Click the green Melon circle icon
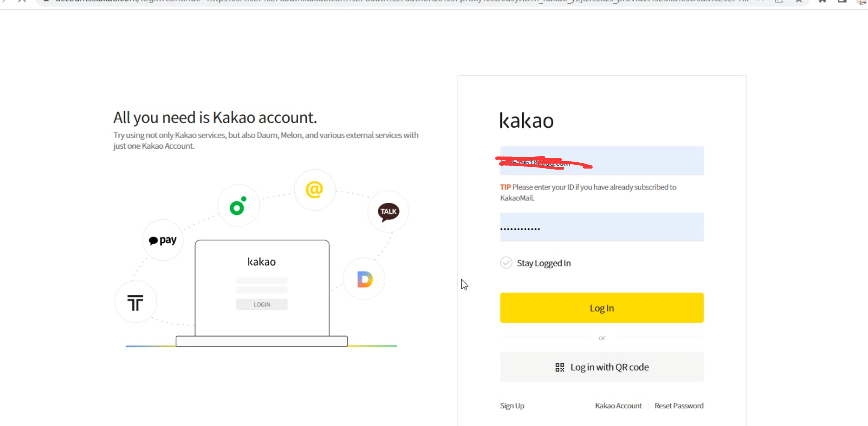868x426 pixels. point(238,206)
